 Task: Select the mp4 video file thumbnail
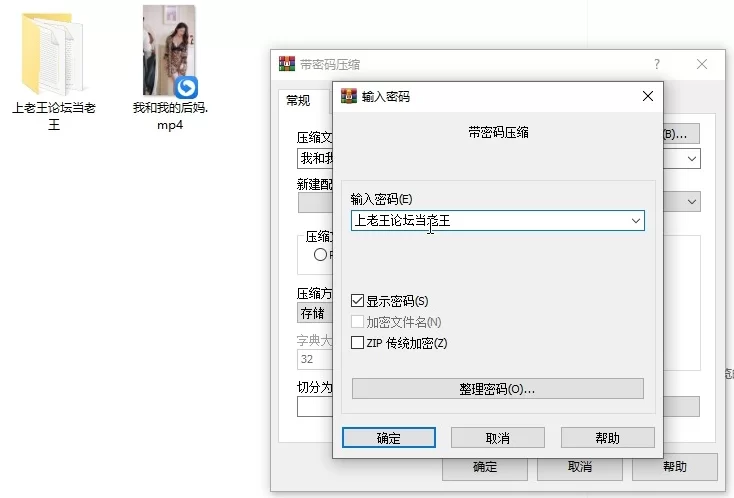click(169, 52)
